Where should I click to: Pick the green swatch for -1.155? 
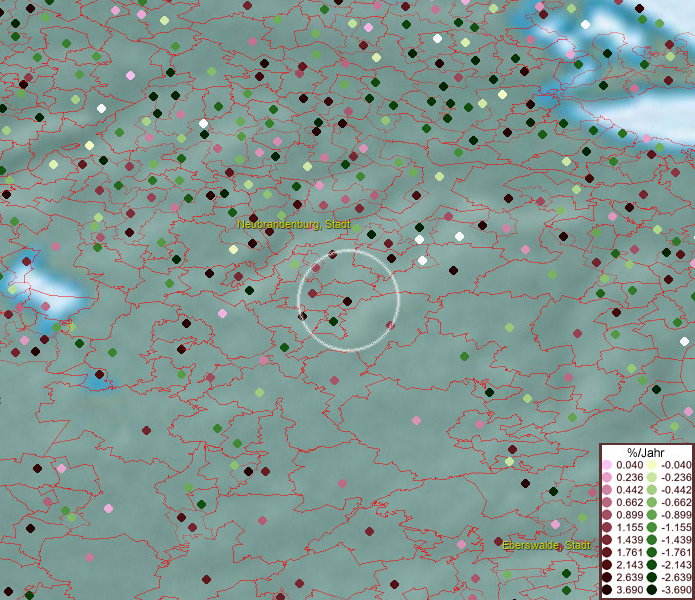652,527
